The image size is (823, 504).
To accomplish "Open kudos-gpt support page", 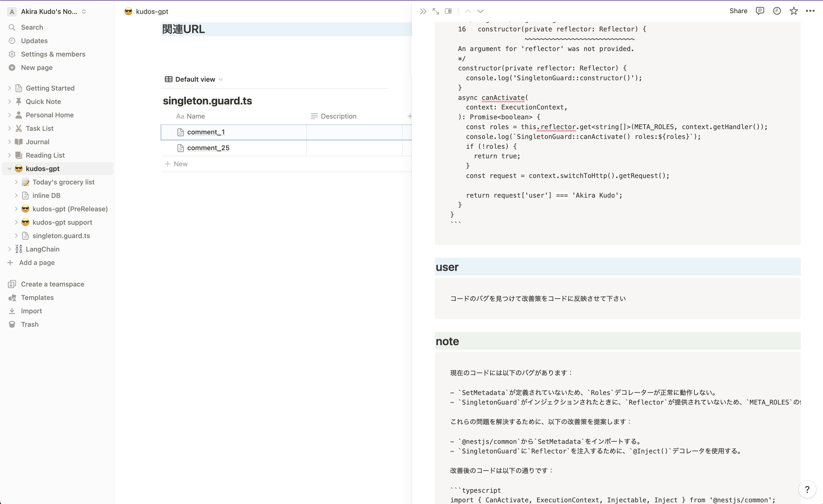I will 62,222.
